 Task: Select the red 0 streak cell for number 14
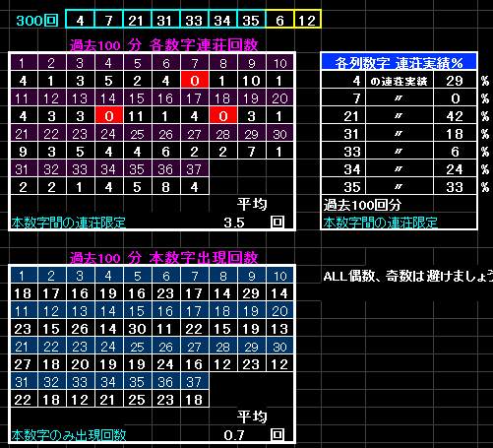click(x=109, y=115)
